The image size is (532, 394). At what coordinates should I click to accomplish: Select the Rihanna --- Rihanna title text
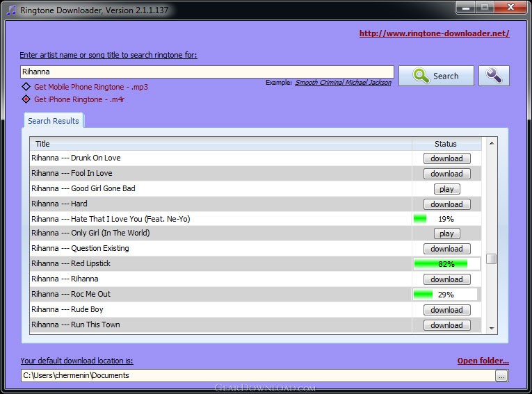click(65, 279)
